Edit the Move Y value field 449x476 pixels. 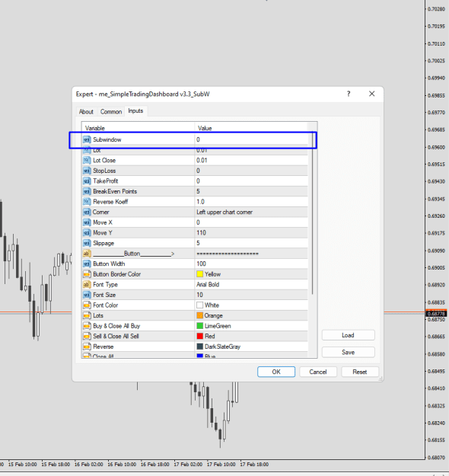[x=251, y=232]
